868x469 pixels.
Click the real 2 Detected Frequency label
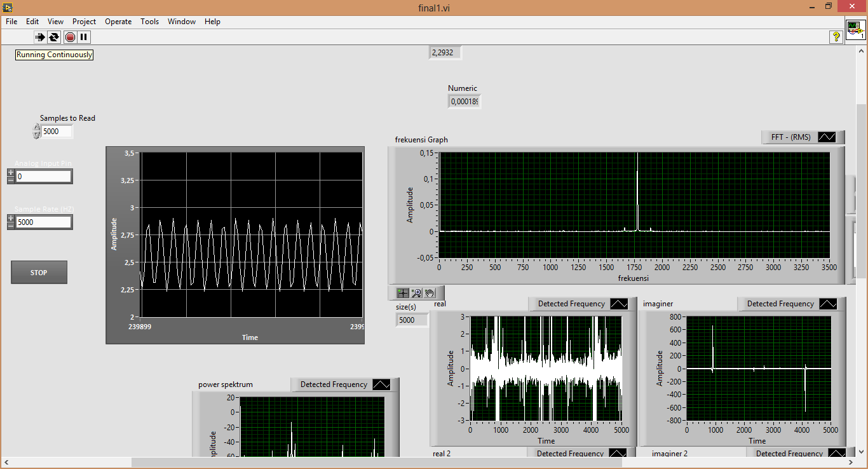(570, 453)
